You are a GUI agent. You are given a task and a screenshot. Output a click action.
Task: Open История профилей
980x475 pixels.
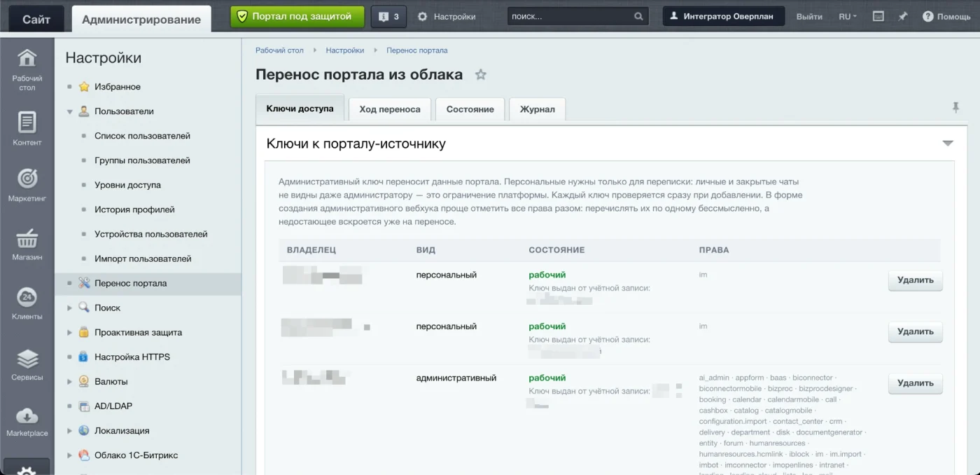[134, 209]
